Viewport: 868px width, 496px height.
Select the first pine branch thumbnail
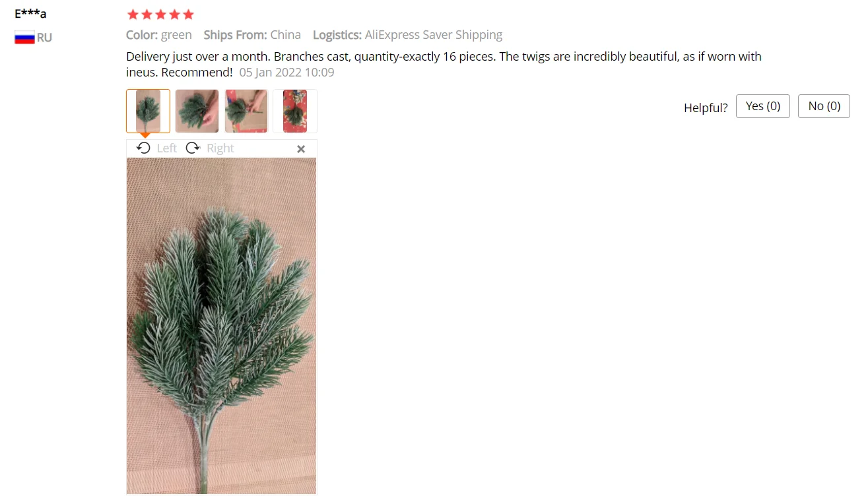click(x=148, y=111)
